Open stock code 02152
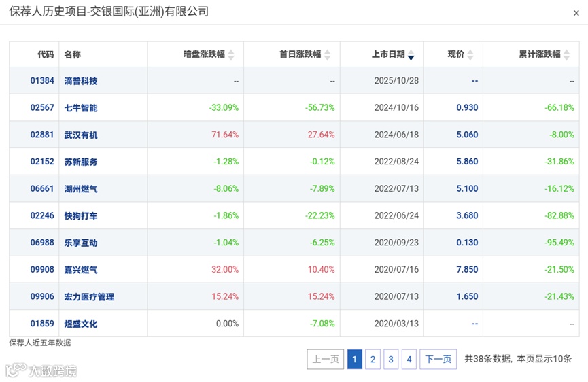 point(42,162)
